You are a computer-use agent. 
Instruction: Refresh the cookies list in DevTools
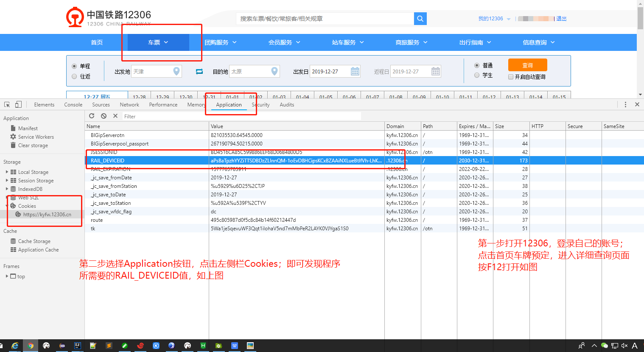[x=92, y=115]
